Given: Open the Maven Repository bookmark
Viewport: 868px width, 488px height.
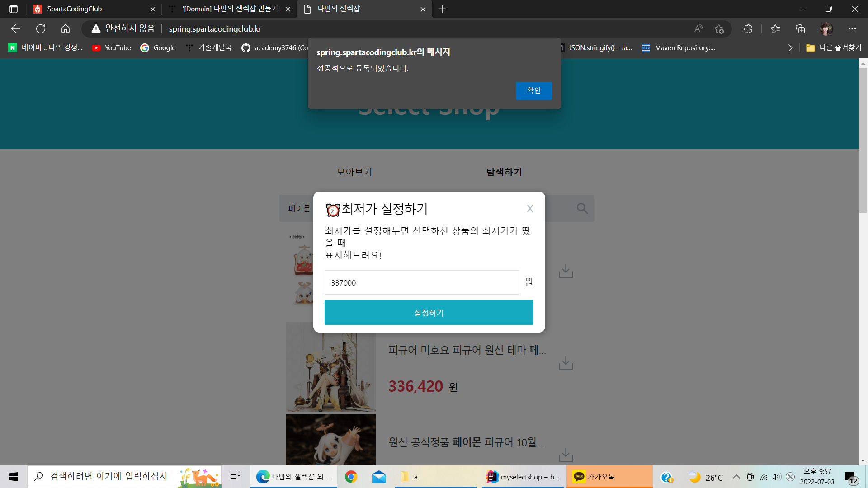Looking at the screenshot, I should pos(678,48).
